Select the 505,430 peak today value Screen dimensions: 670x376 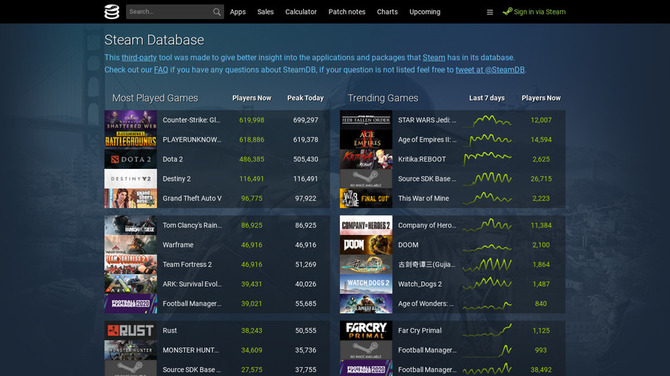(306, 159)
